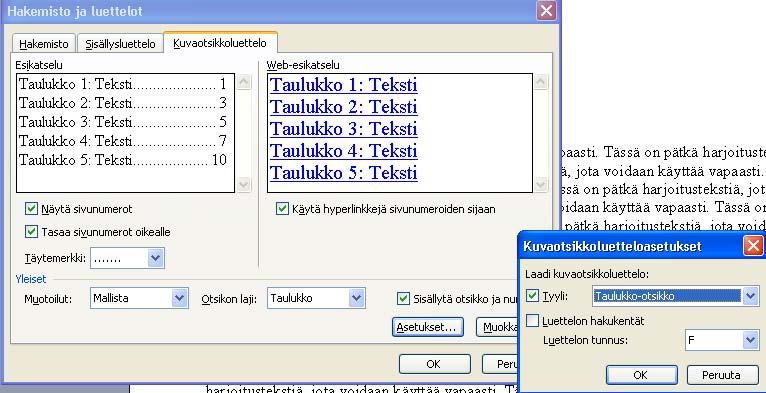The width and height of the screenshot is (766, 393).
Task: Close the Kuvaotsikkoluetteloasetukset dialog
Action: (x=753, y=245)
